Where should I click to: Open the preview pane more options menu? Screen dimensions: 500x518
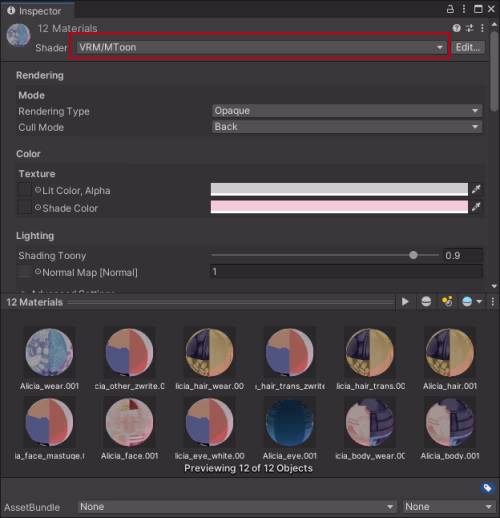[x=493, y=302]
